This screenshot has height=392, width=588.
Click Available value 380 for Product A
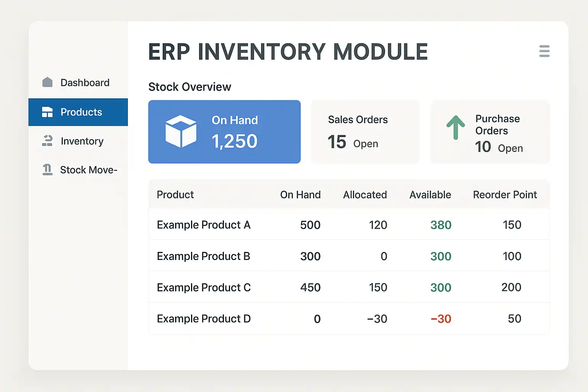click(441, 225)
